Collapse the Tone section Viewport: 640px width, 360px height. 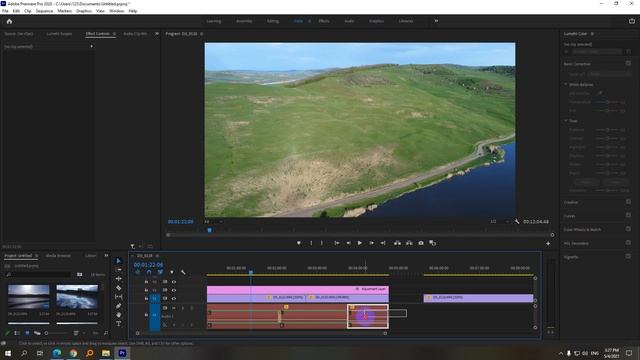coord(566,121)
